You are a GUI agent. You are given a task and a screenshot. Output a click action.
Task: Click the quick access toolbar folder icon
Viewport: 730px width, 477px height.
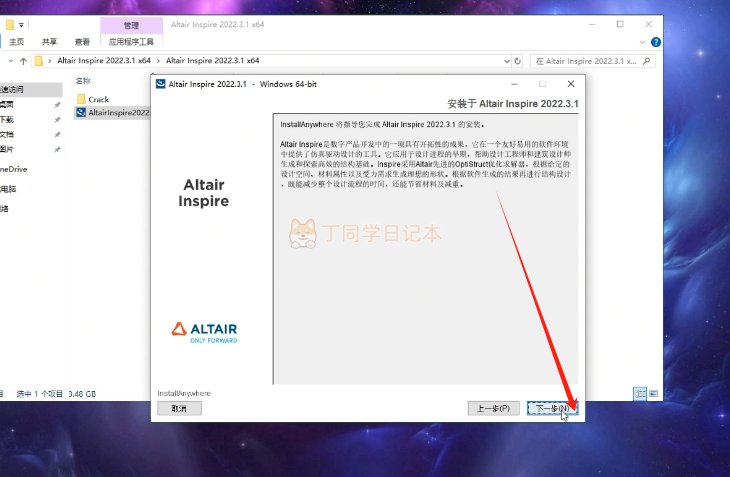[x=10, y=25]
